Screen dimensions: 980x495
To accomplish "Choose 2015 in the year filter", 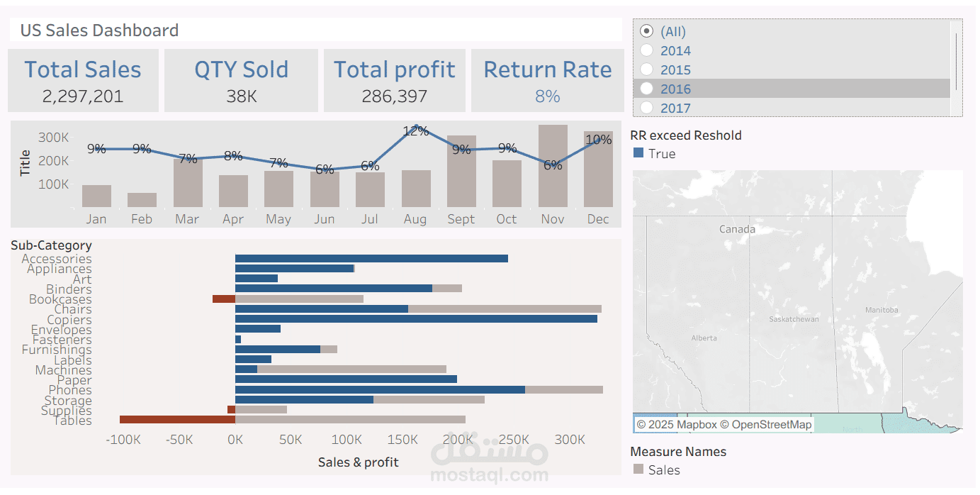I will coord(646,69).
